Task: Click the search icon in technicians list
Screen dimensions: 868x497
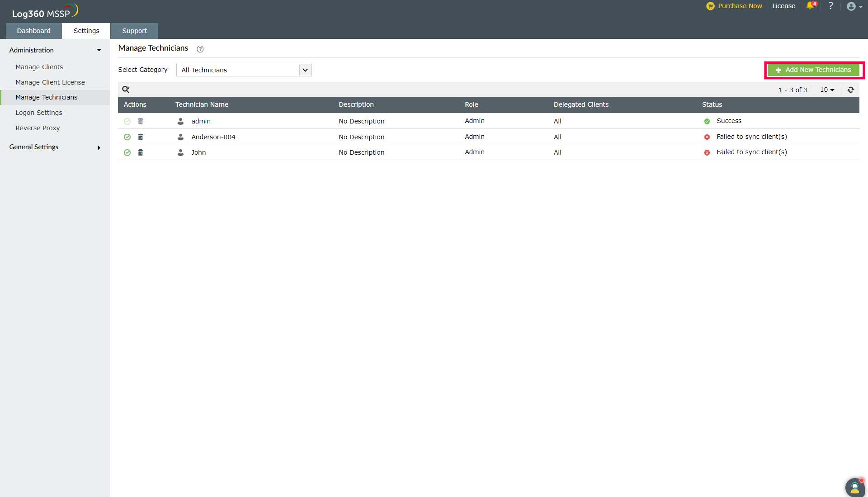Action: [126, 89]
